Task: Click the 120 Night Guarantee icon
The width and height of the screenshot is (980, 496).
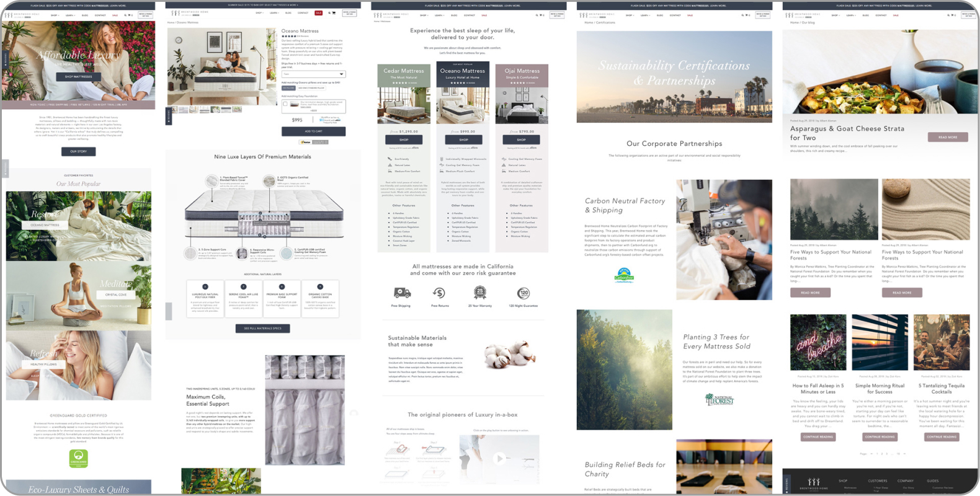Action: [x=523, y=293]
